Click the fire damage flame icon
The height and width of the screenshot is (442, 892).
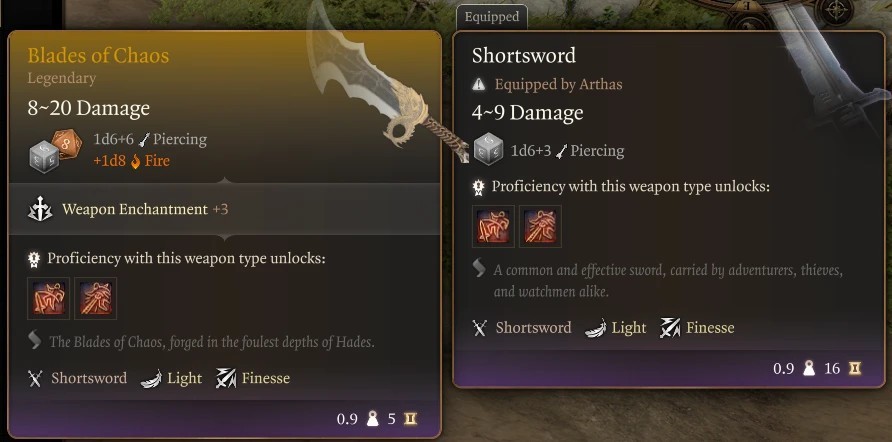[x=135, y=161]
